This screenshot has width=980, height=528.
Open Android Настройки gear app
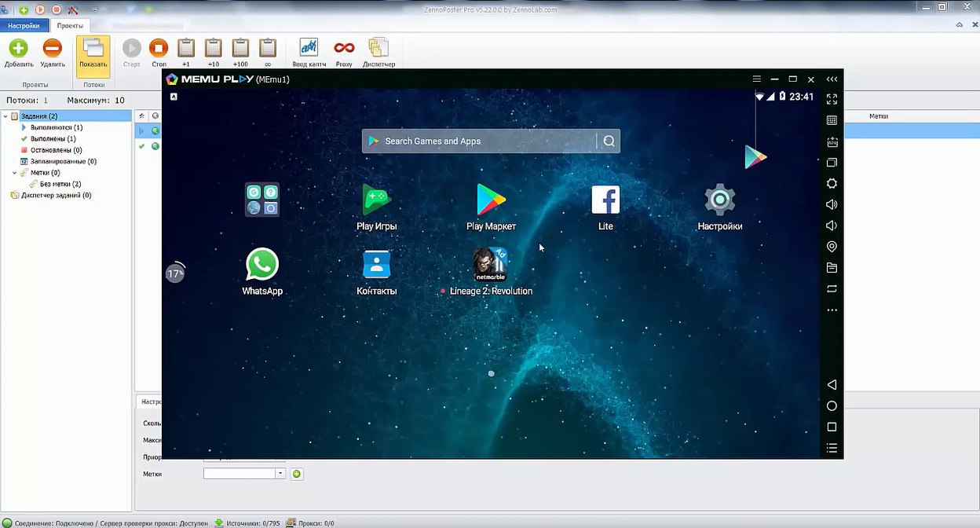(719, 201)
